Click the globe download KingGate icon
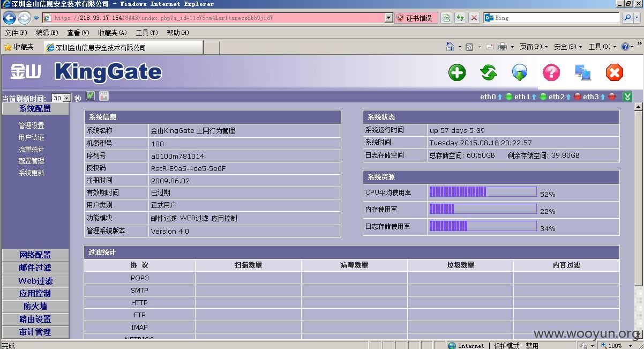644x349 pixels. pyautogui.click(x=520, y=72)
